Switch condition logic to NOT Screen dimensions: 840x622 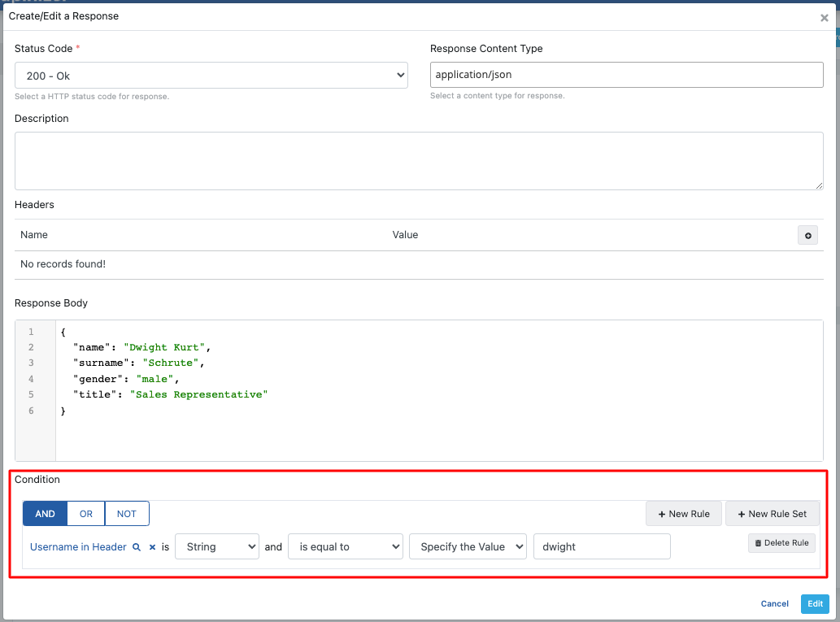[x=126, y=513]
